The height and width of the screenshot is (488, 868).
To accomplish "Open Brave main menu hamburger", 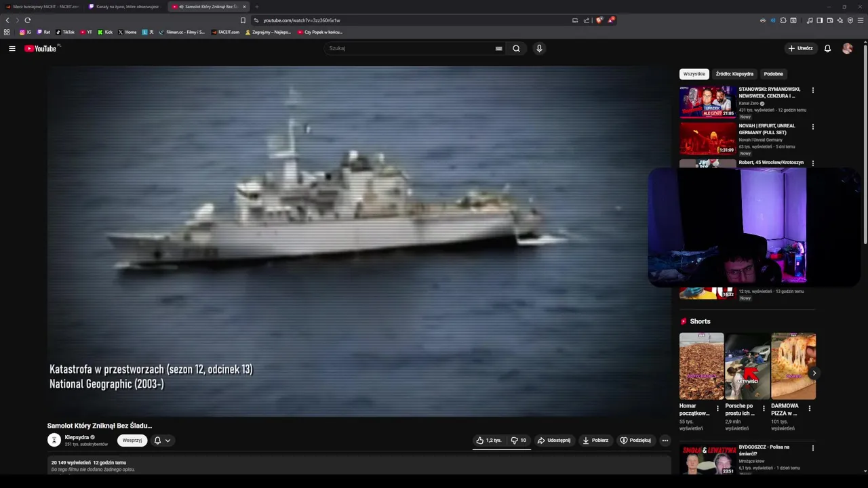I will click(861, 20).
